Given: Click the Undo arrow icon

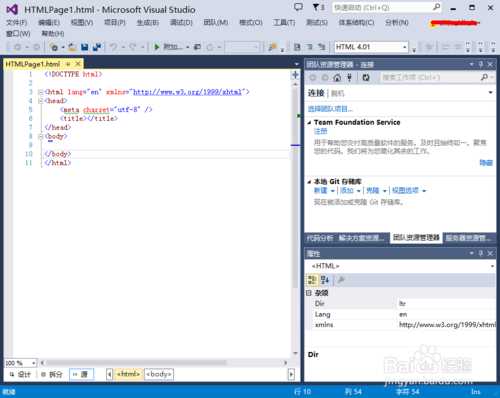Looking at the screenshot, I should (114, 47).
